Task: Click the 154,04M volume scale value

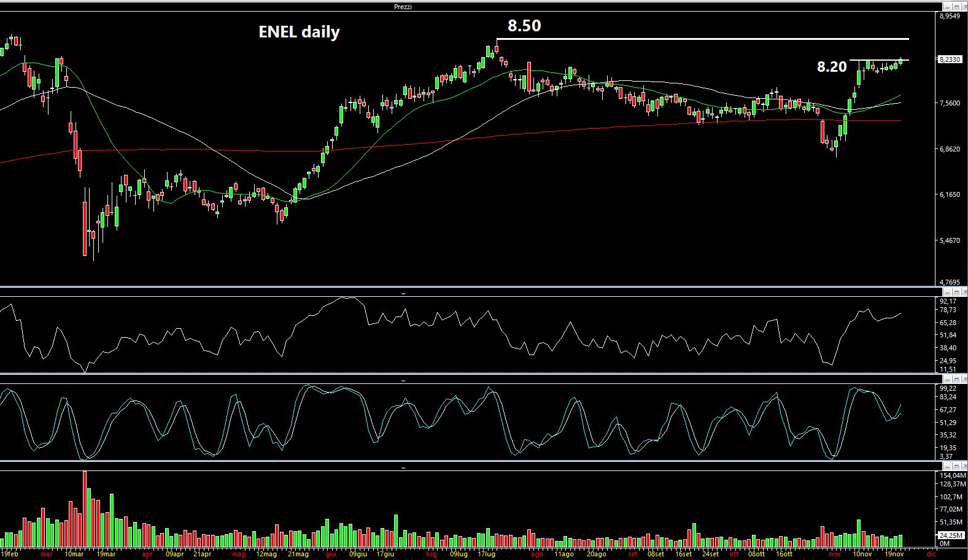Action: pyautogui.click(x=953, y=475)
